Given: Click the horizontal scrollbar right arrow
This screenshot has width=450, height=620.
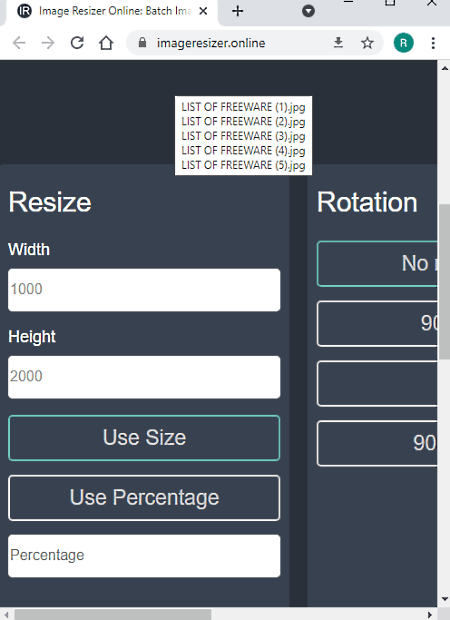Looking at the screenshot, I should tap(430, 615).
